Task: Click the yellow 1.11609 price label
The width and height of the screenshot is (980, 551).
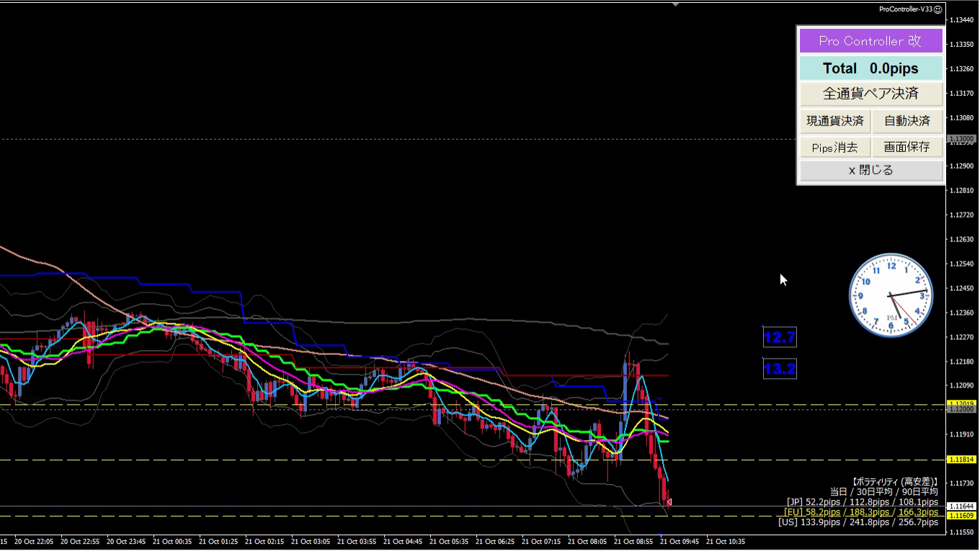Action: click(x=961, y=516)
